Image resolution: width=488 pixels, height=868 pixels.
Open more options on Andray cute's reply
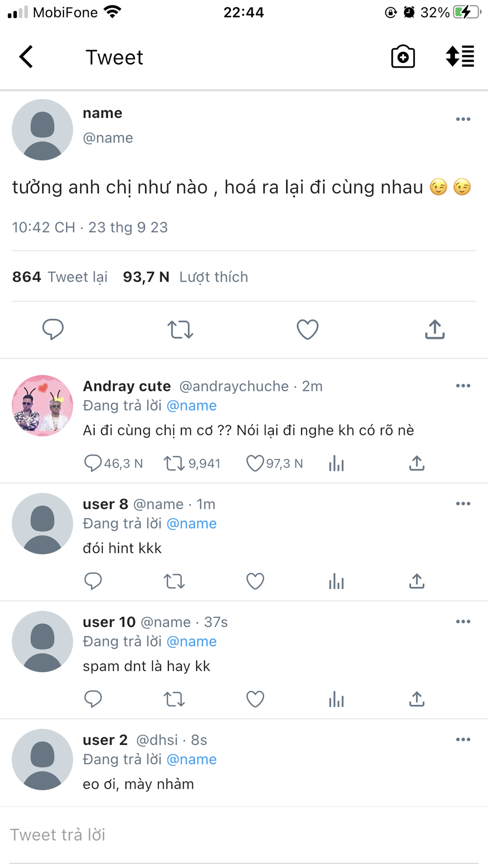(463, 386)
